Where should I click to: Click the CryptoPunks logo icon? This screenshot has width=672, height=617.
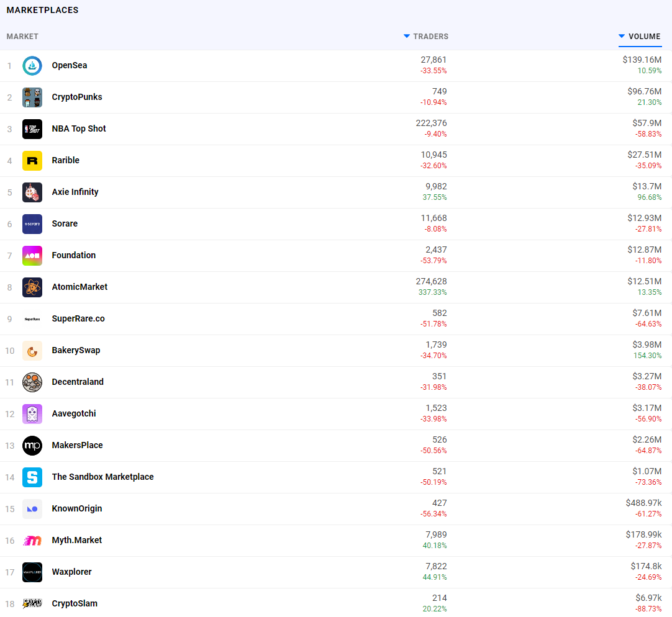tap(32, 97)
